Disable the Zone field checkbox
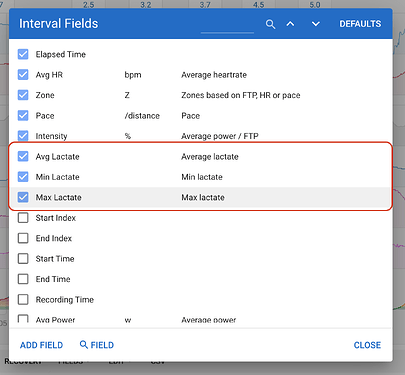Viewport: 405px width, 375px height. pyautogui.click(x=23, y=95)
